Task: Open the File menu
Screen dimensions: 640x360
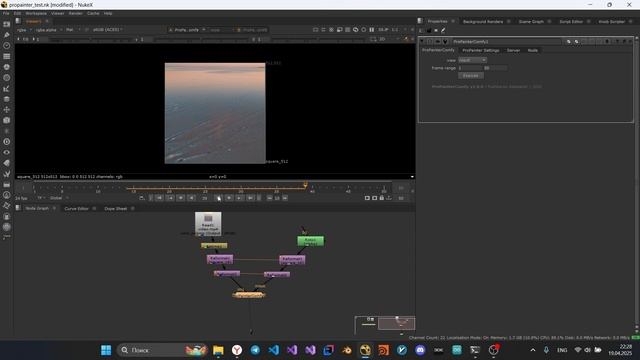Action: 6,13
